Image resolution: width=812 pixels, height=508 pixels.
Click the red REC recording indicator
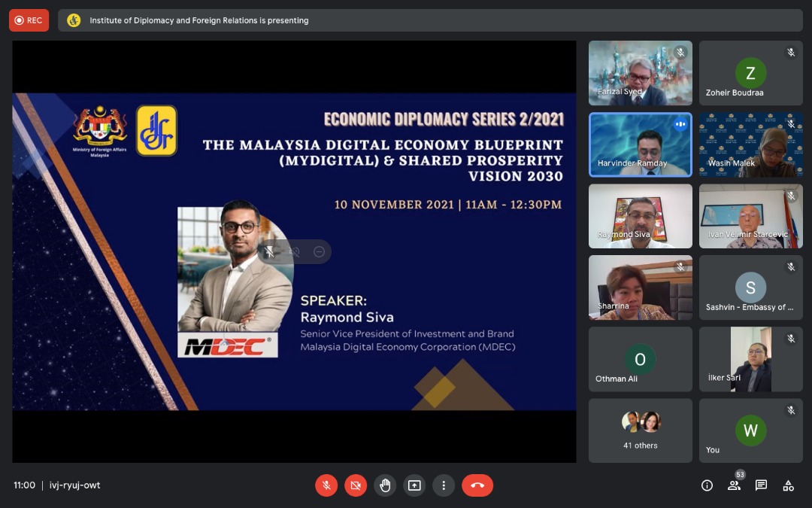click(29, 20)
